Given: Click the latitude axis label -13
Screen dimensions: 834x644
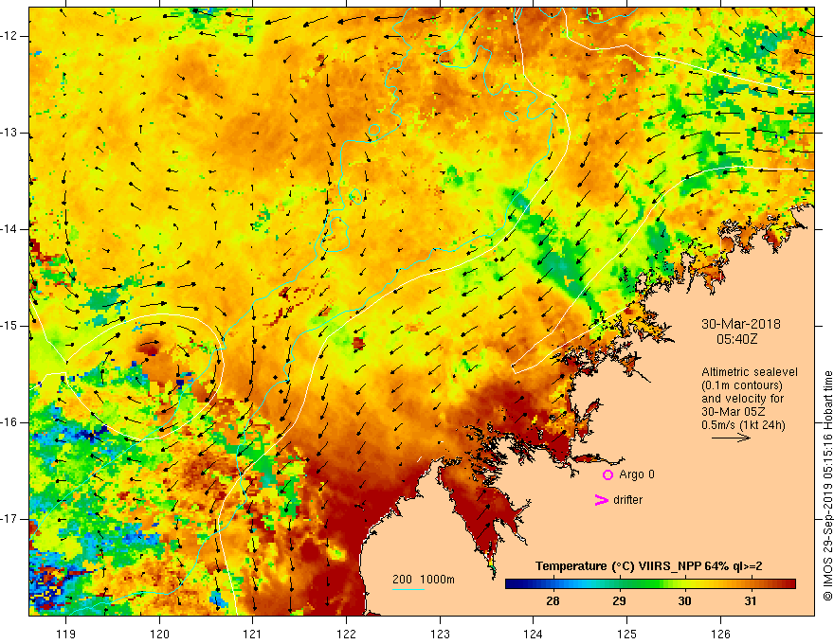Looking at the screenshot, I should coord(10,133).
